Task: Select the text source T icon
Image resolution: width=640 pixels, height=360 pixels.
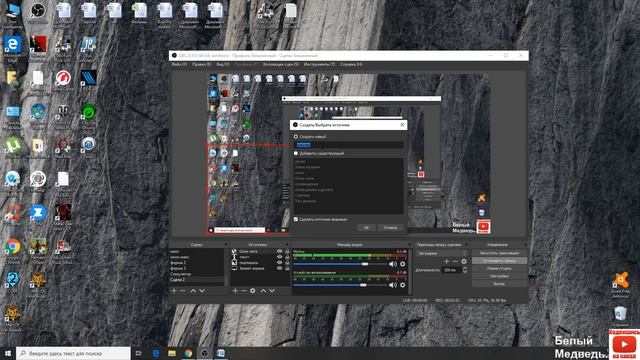Action: tap(234, 257)
